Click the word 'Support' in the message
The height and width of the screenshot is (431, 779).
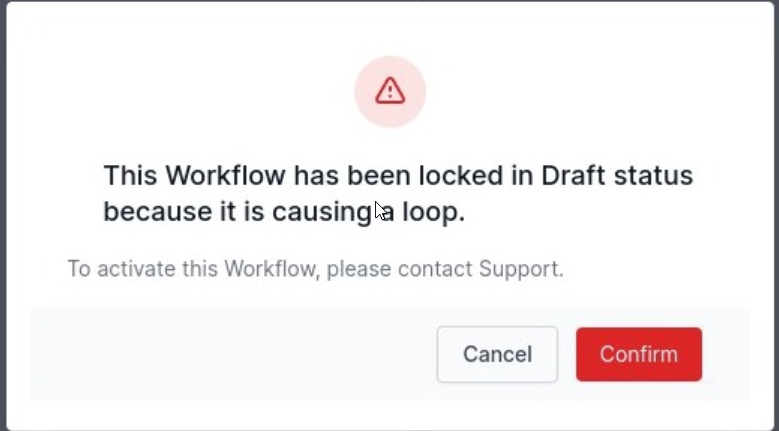[x=521, y=269]
